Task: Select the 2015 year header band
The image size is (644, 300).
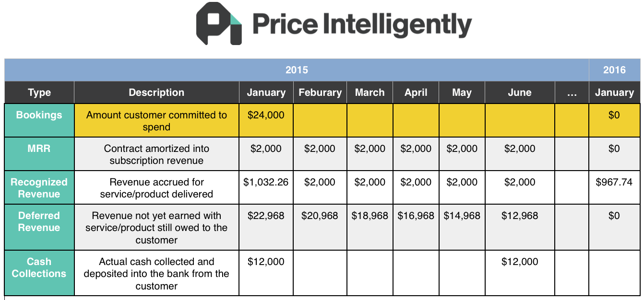Action: click(297, 70)
